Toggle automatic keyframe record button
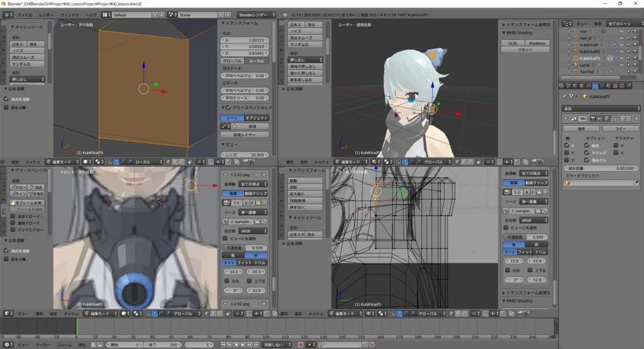This screenshot has width=644, height=349. 300,345
